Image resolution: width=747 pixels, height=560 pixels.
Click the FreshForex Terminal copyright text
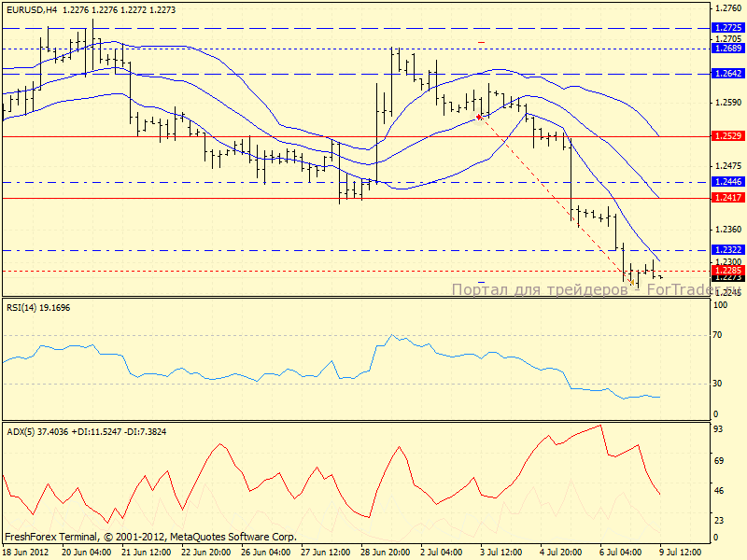click(150, 538)
